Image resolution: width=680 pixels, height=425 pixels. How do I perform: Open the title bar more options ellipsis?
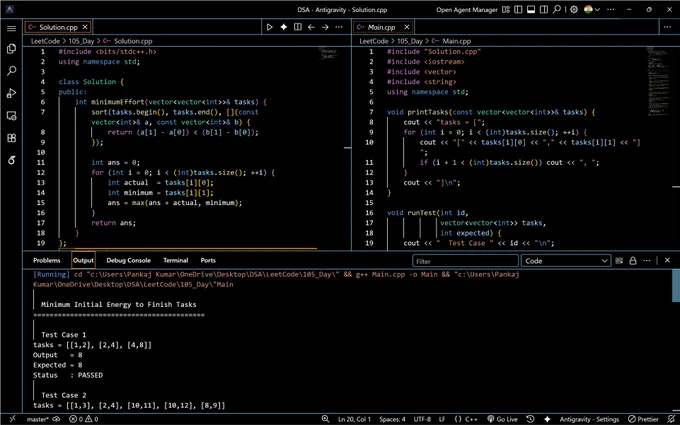[x=612, y=10]
